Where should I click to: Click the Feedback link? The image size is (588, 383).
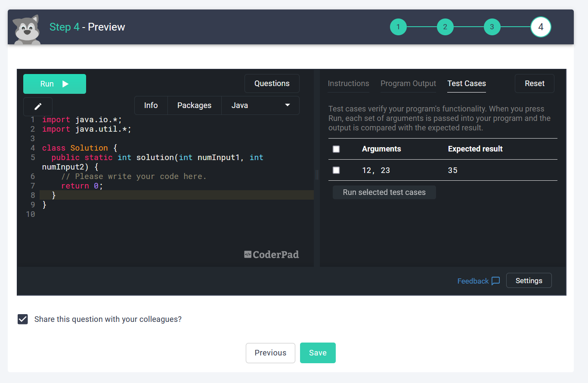pyautogui.click(x=473, y=281)
